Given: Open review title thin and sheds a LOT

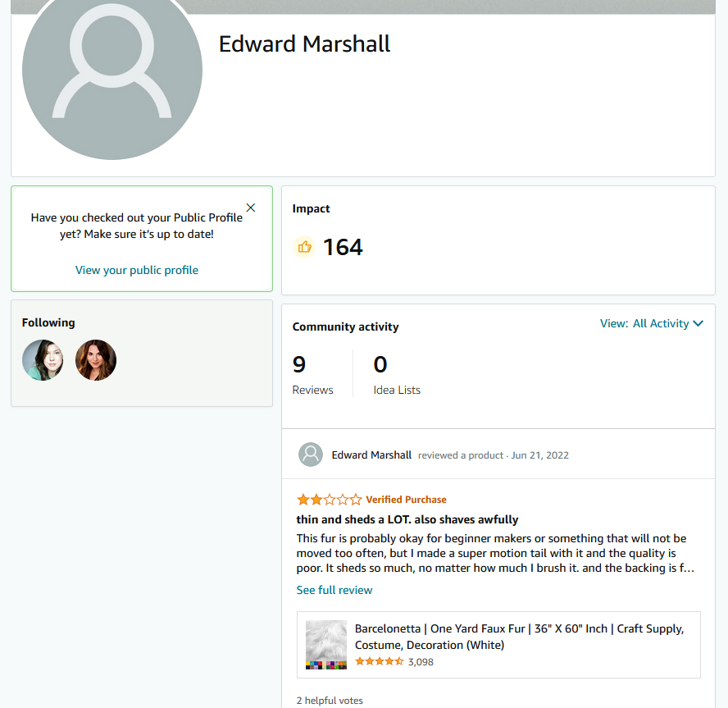Looking at the screenshot, I should pos(407,519).
